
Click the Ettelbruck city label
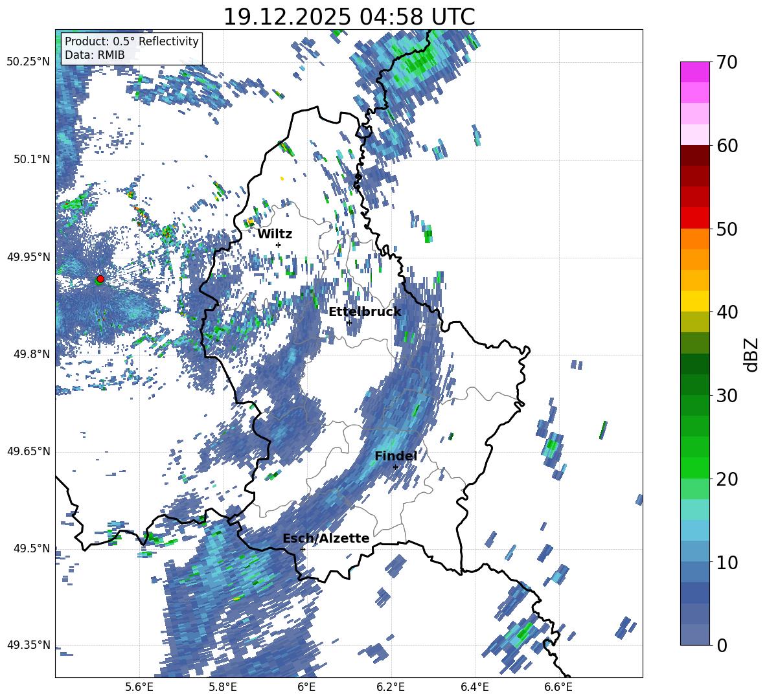pos(365,312)
